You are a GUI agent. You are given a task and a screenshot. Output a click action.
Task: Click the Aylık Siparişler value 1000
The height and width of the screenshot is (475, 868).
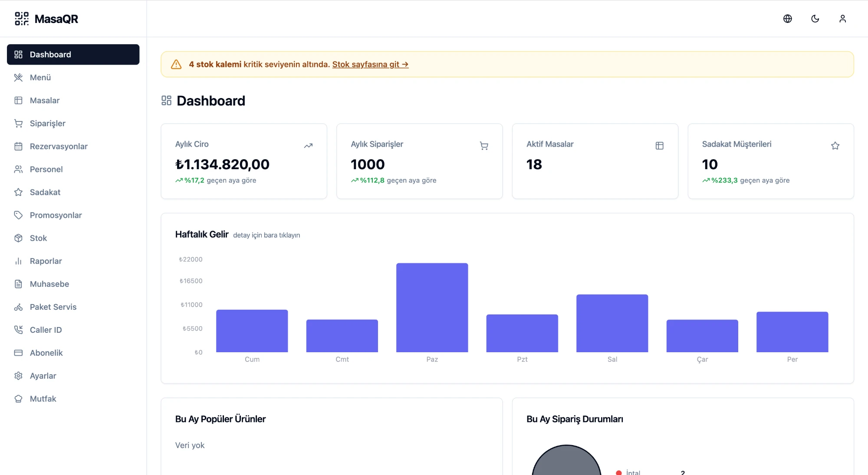[368, 164]
